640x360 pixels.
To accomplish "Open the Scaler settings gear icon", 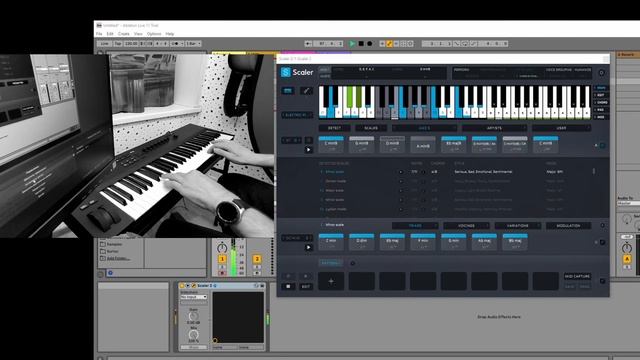I will tap(601, 73).
